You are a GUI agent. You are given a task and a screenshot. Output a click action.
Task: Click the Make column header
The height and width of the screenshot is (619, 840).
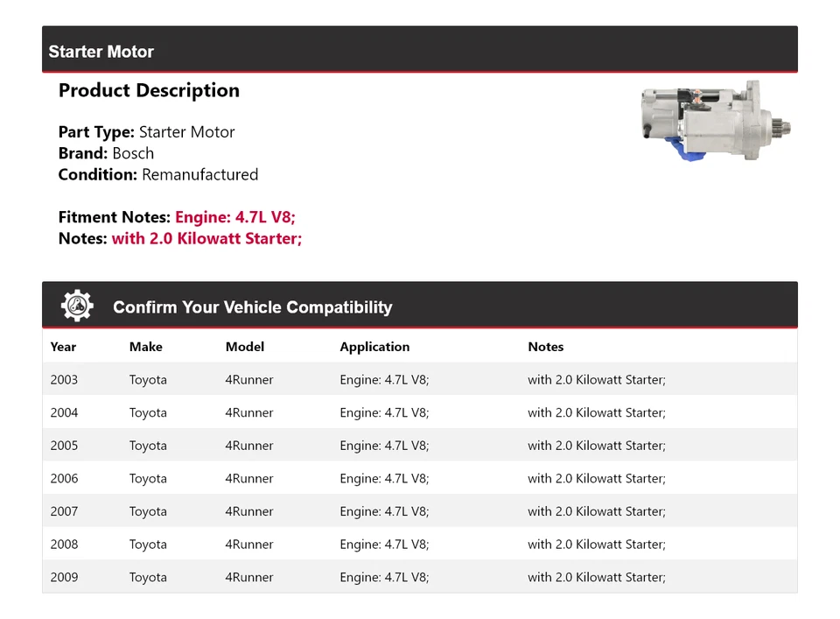pyautogui.click(x=145, y=347)
